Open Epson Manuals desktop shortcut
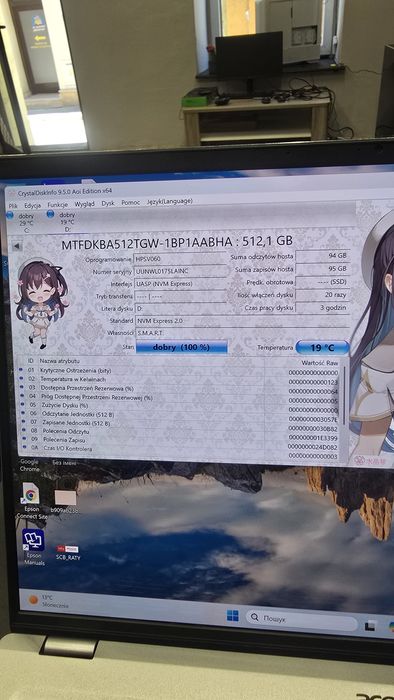Viewport: 394px width, 700px height. coord(33,547)
